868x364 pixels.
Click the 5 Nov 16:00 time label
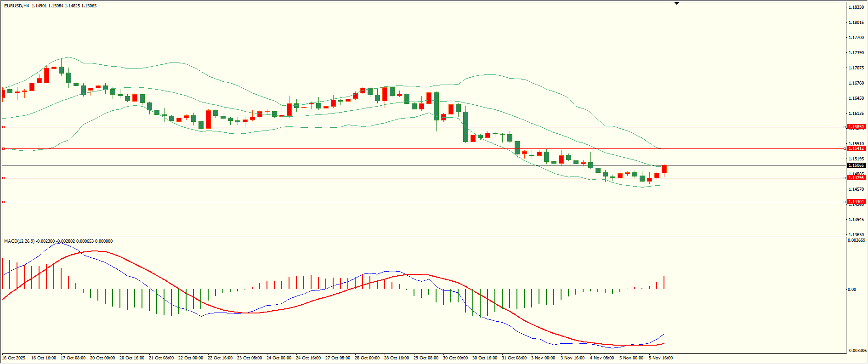coord(660,358)
